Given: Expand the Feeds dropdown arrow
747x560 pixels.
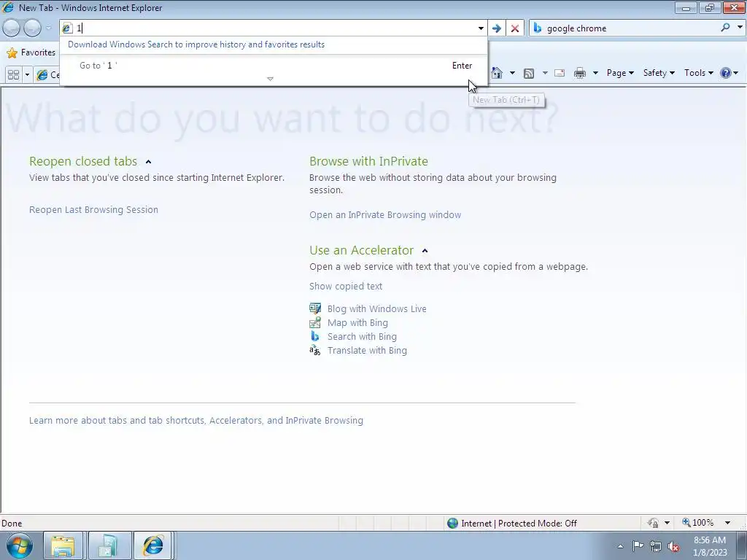Looking at the screenshot, I should pyautogui.click(x=545, y=73).
